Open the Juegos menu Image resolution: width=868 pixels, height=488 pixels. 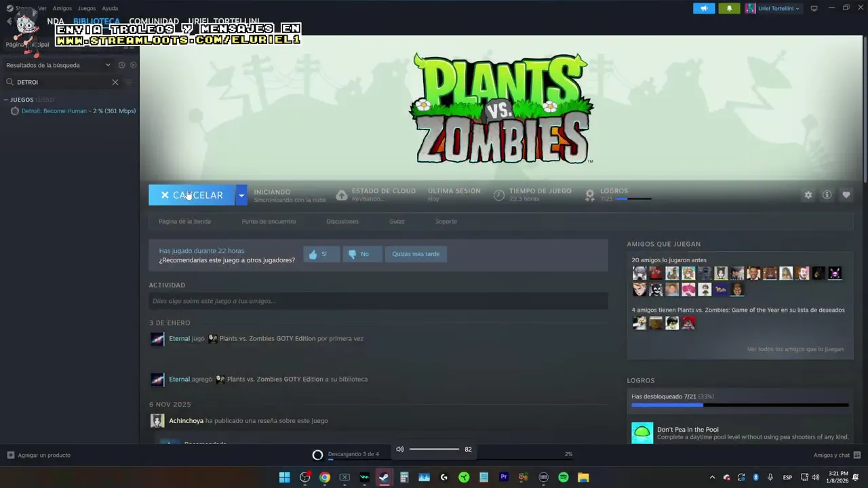click(87, 8)
